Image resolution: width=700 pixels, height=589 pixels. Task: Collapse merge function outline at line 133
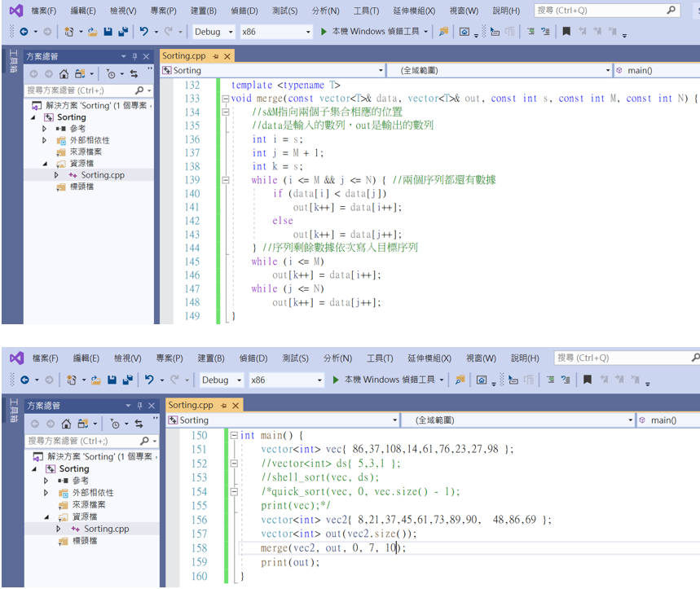pos(226,99)
